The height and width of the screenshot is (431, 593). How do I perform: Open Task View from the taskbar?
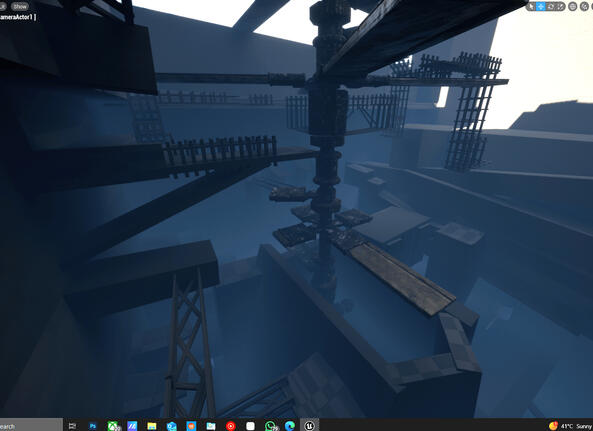tap(72, 426)
